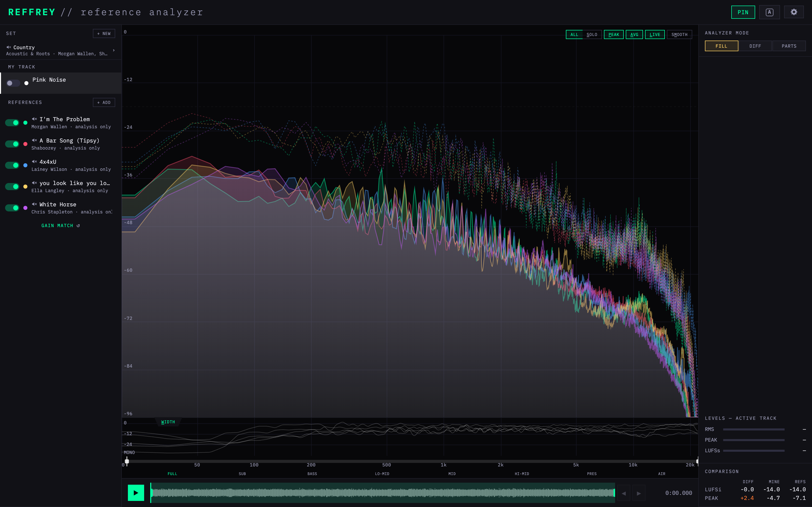Click the 4x4xU blue color dot

[25, 165]
